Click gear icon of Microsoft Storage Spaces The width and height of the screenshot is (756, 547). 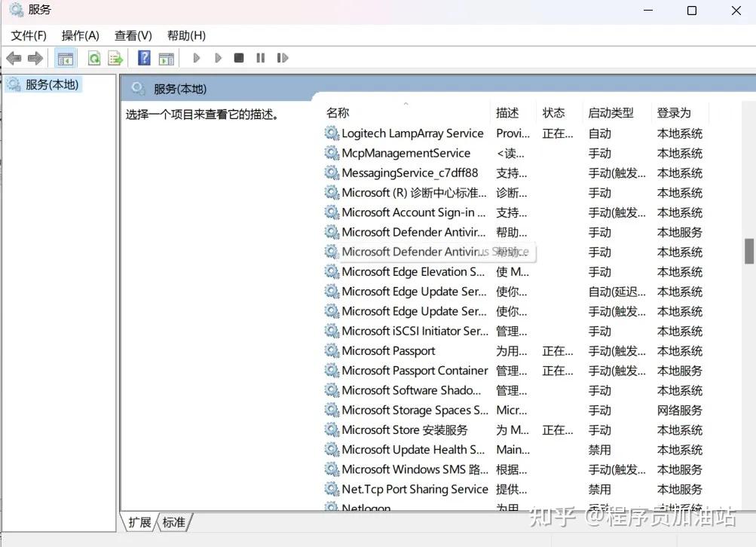332,410
